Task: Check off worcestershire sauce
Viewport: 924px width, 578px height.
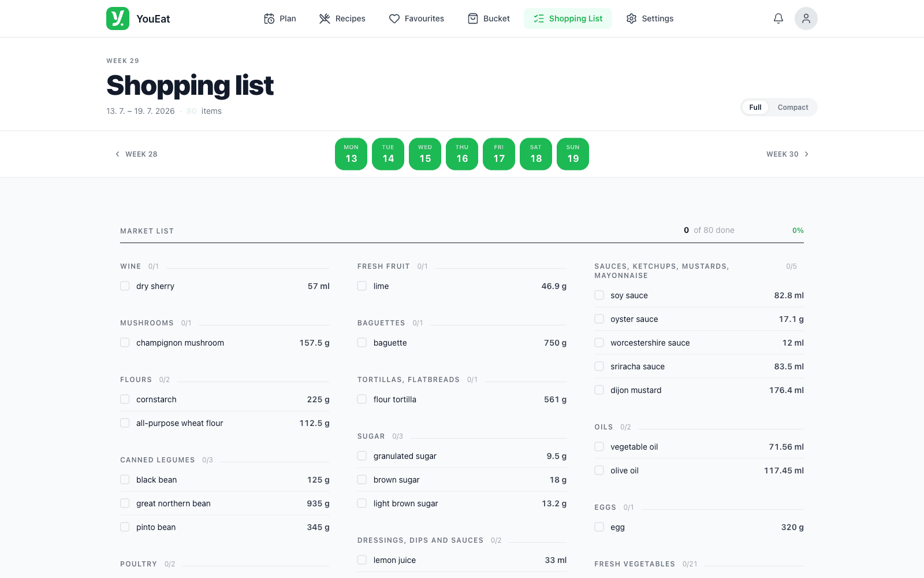Action: pos(599,343)
